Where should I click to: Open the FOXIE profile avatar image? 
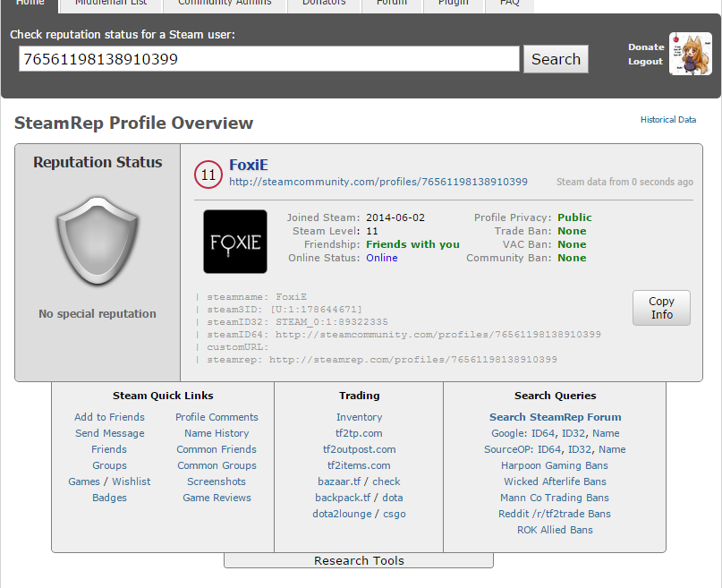tap(235, 242)
